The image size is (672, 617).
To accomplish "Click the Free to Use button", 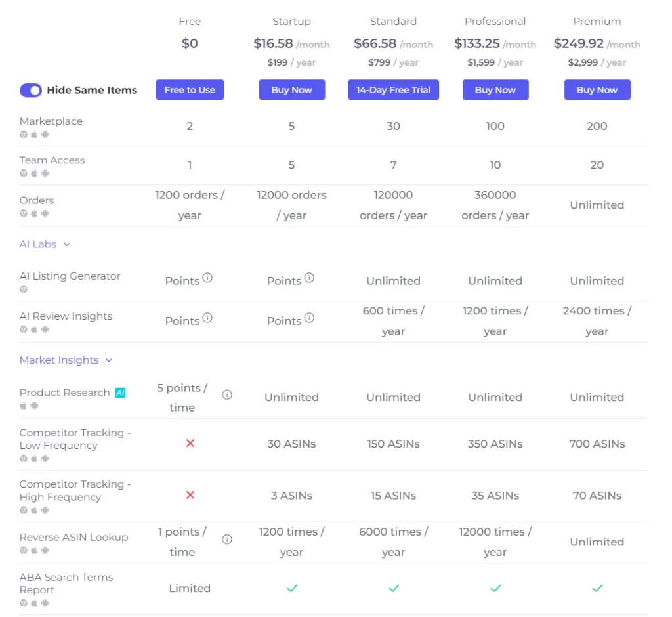I will click(190, 90).
